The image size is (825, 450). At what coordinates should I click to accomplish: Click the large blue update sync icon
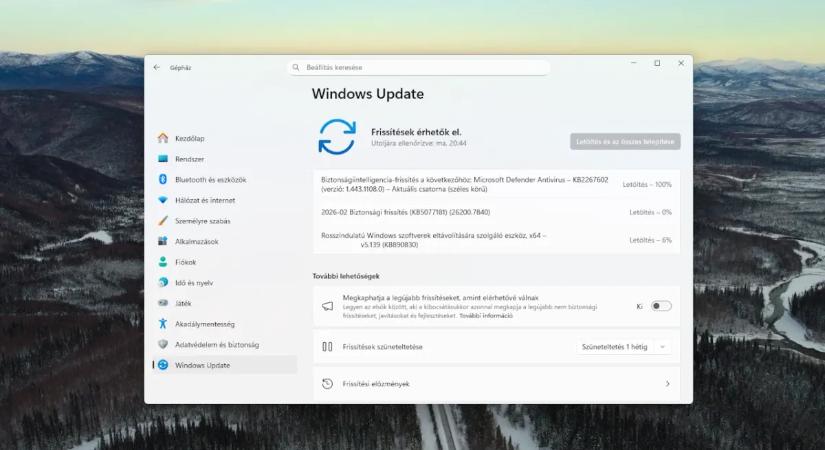[337, 137]
